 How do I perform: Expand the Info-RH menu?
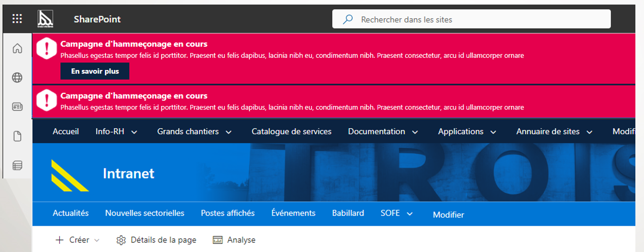click(117, 131)
